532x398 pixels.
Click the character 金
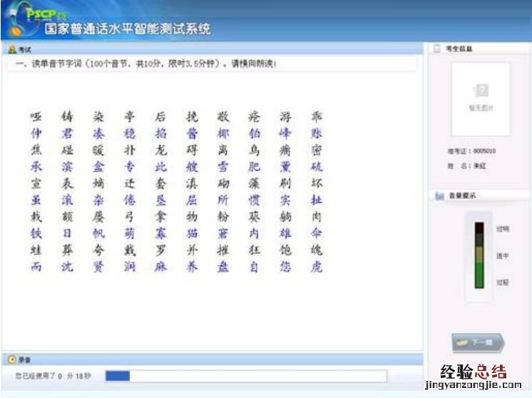click(98, 167)
